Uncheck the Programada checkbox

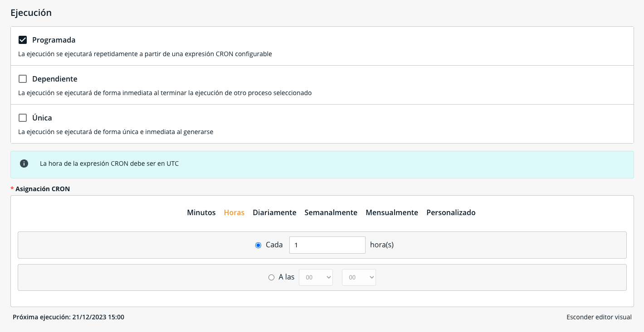pyautogui.click(x=23, y=40)
